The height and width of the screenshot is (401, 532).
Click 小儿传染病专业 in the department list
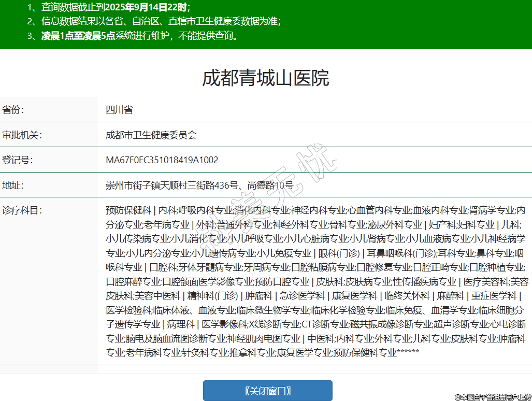point(138,239)
